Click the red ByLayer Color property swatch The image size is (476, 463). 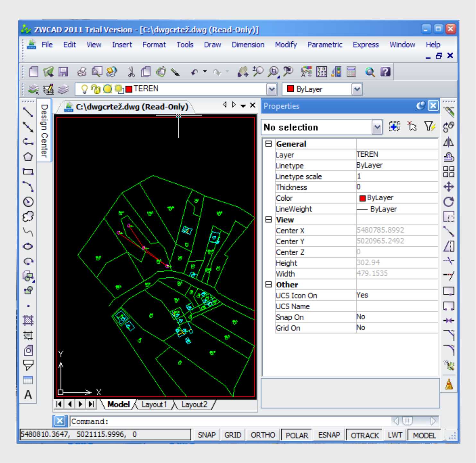[362, 198]
